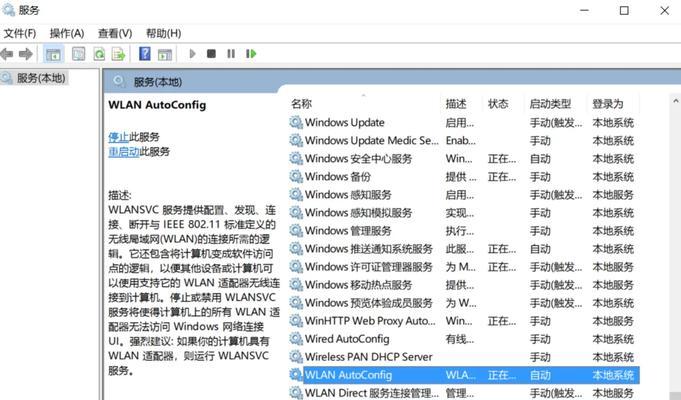Select the Windows 备份 service name

338,176
